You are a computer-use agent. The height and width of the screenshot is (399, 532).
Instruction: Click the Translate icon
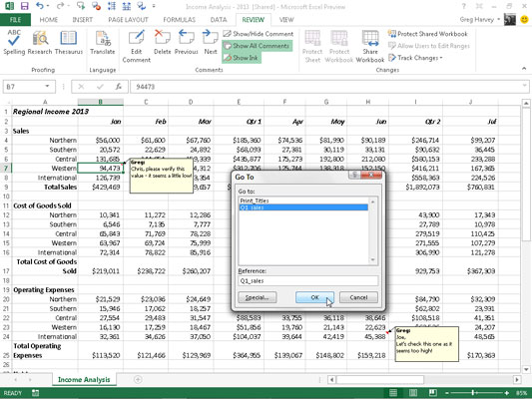coord(103,42)
